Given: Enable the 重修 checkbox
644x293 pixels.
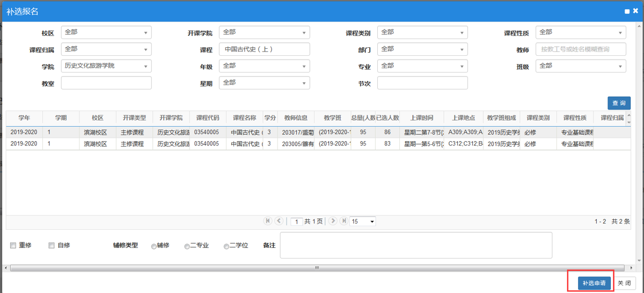Looking at the screenshot, I should tap(13, 246).
